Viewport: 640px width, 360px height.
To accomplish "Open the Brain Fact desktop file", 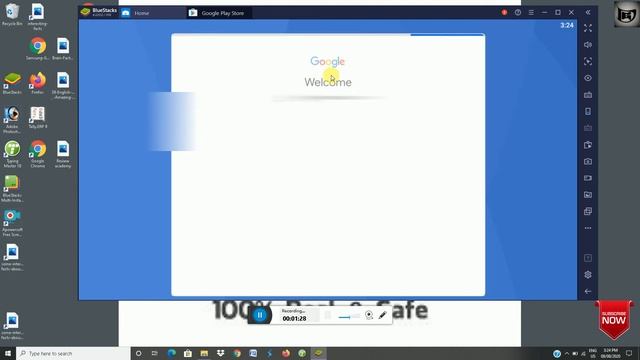I will point(63,49).
